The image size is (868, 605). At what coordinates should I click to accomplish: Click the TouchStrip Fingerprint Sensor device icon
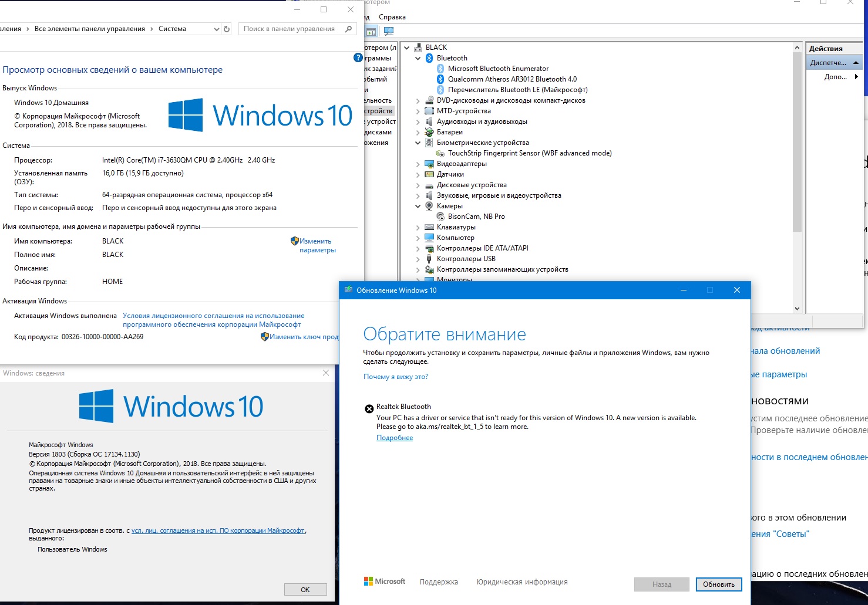pos(440,153)
